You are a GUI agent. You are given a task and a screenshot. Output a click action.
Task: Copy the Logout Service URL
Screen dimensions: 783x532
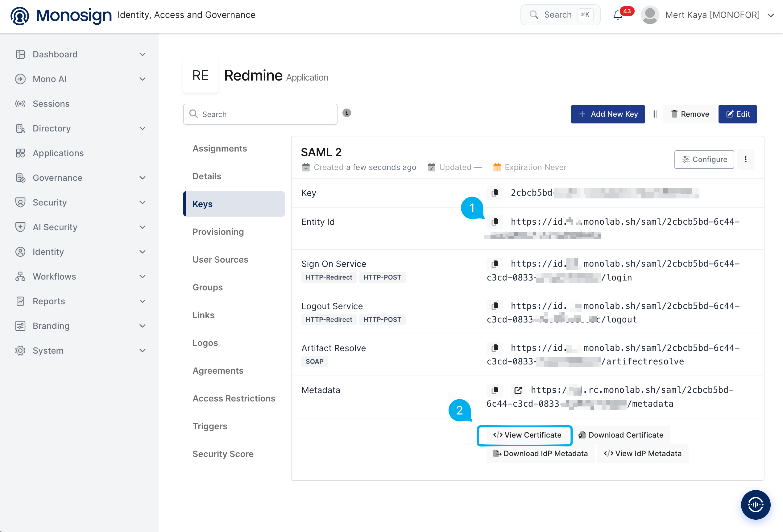point(495,306)
